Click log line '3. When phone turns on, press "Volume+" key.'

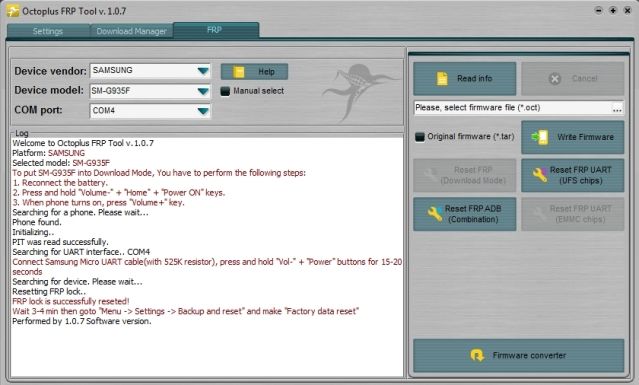98,202
